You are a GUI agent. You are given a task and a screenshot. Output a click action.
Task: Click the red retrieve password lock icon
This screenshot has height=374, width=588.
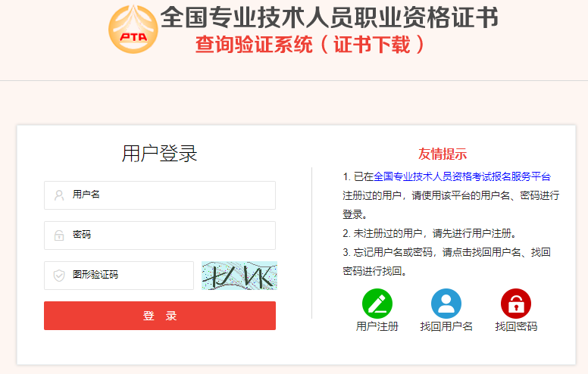515,304
